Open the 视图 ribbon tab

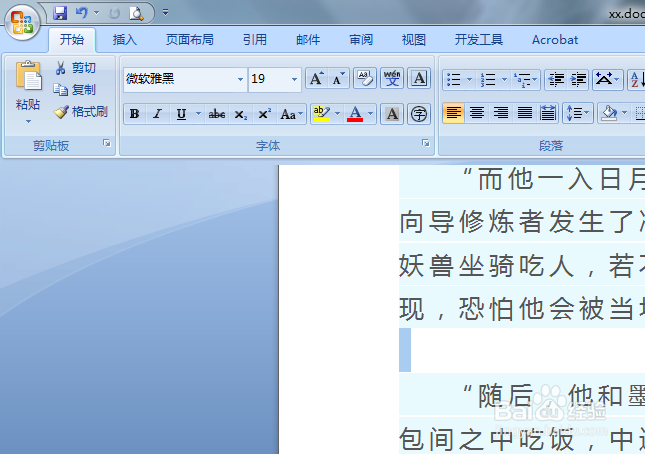(x=413, y=39)
